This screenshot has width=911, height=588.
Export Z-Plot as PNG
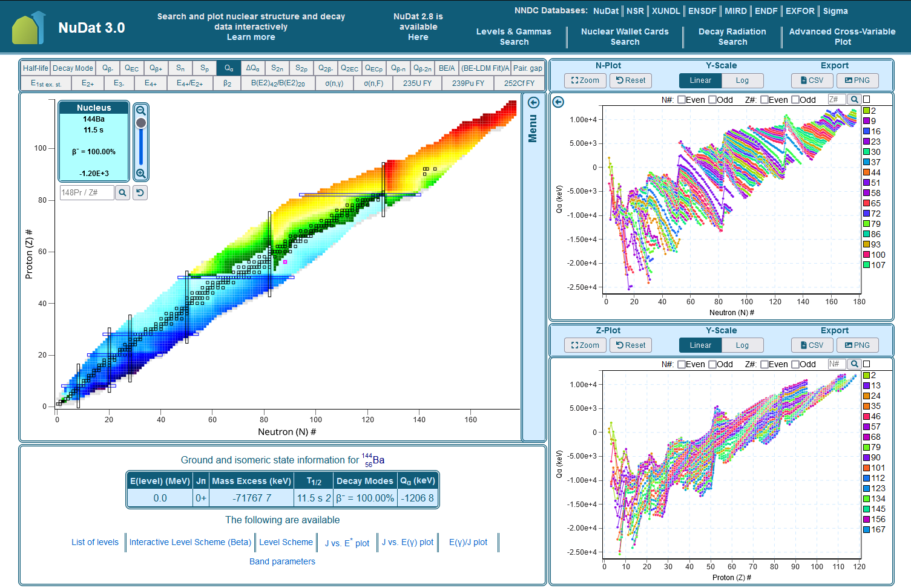pos(857,345)
